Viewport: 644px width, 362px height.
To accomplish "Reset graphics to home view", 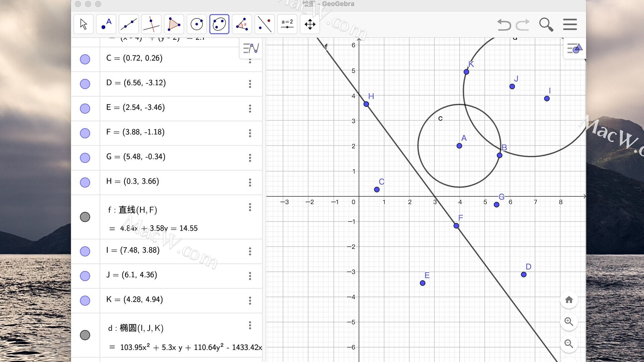I will tap(569, 300).
